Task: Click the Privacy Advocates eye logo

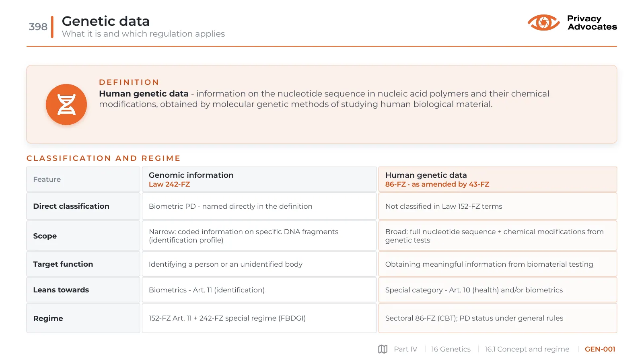Action: (x=543, y=23)
